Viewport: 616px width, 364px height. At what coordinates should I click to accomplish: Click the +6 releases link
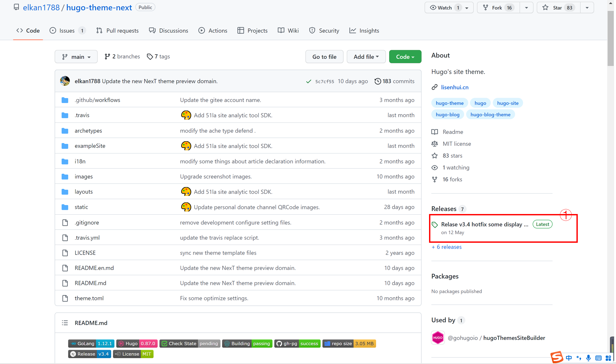[446, 246]
